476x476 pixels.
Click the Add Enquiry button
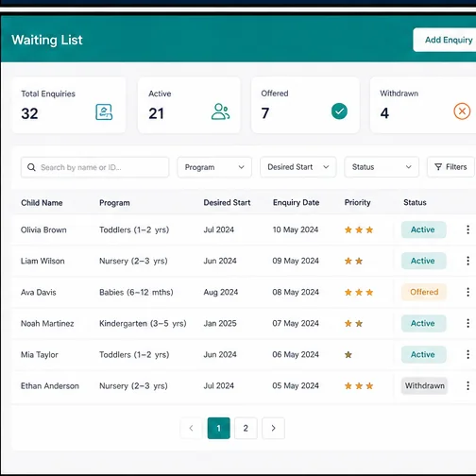(445, 40)
